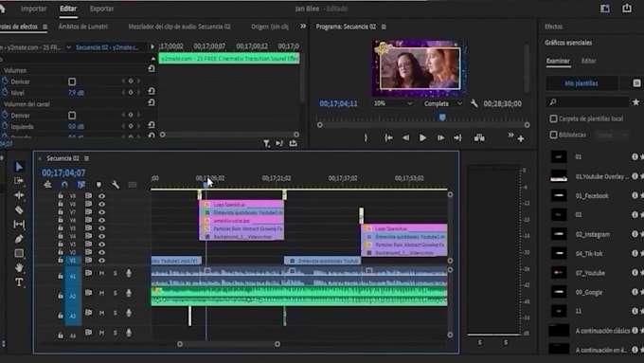This screenshot has width=644, height=363.
Task: Click the export icon in effect controls footer
Action: [x=294, y=143]
